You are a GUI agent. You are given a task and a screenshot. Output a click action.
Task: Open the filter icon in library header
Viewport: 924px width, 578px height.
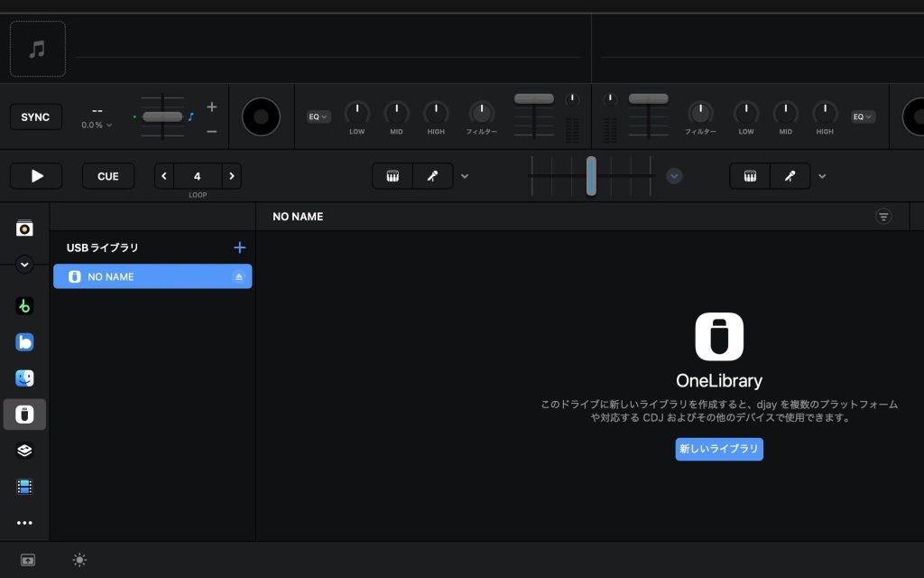(883, 217)
